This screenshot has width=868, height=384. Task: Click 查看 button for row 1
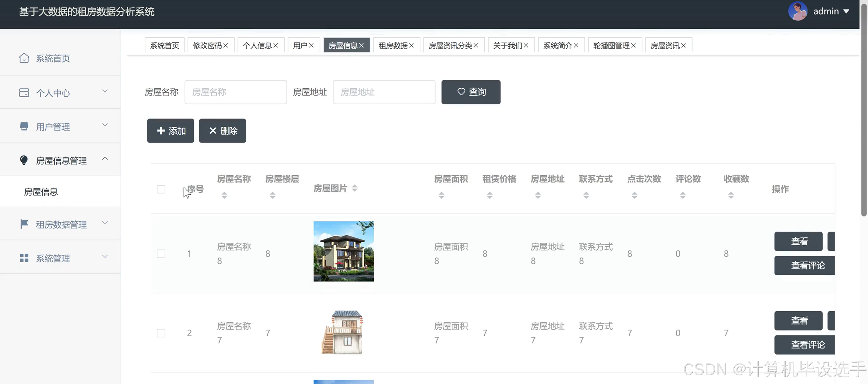(x=798, y=241)
